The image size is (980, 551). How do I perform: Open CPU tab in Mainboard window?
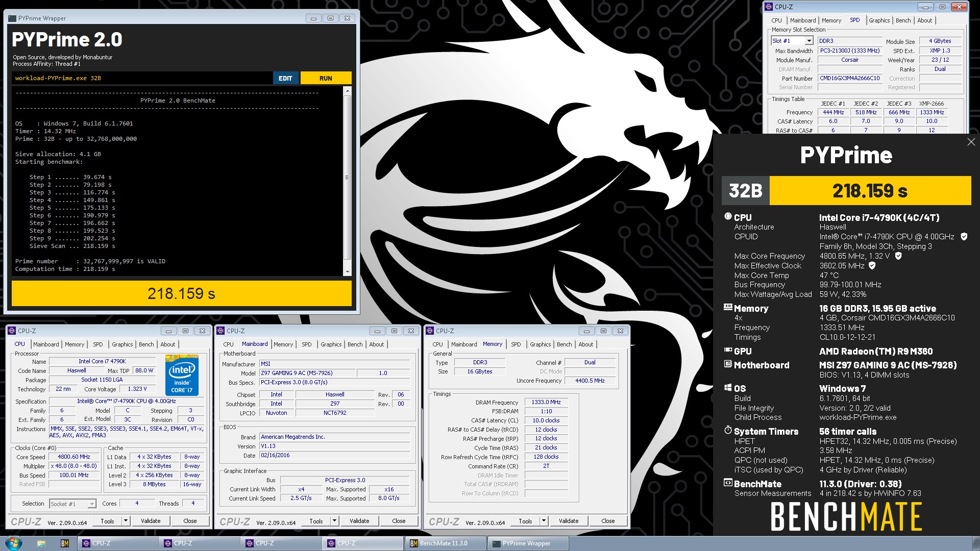coord(228,344)
